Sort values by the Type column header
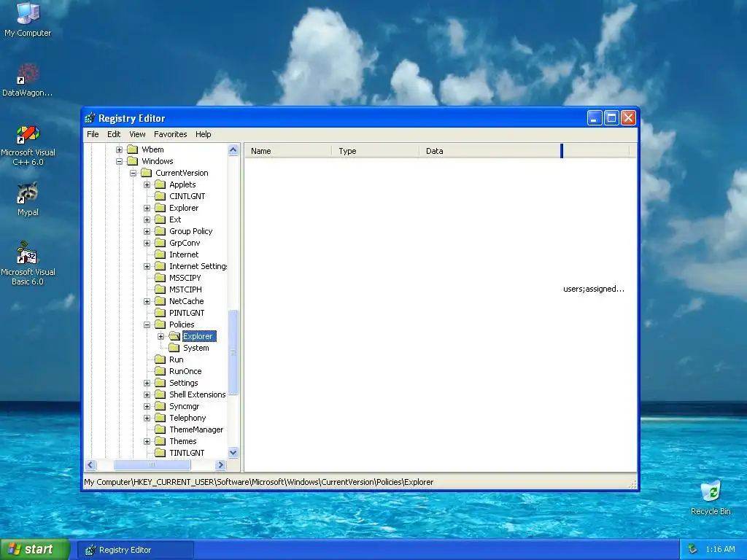The image size is (747, 560). click(376, 151)
